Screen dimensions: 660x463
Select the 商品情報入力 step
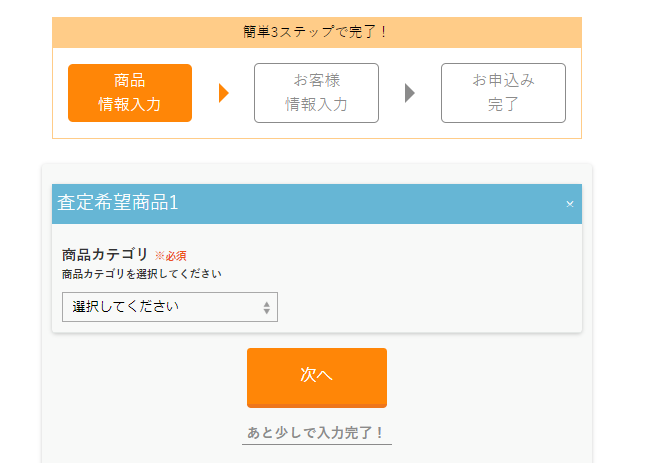[130, 93]
